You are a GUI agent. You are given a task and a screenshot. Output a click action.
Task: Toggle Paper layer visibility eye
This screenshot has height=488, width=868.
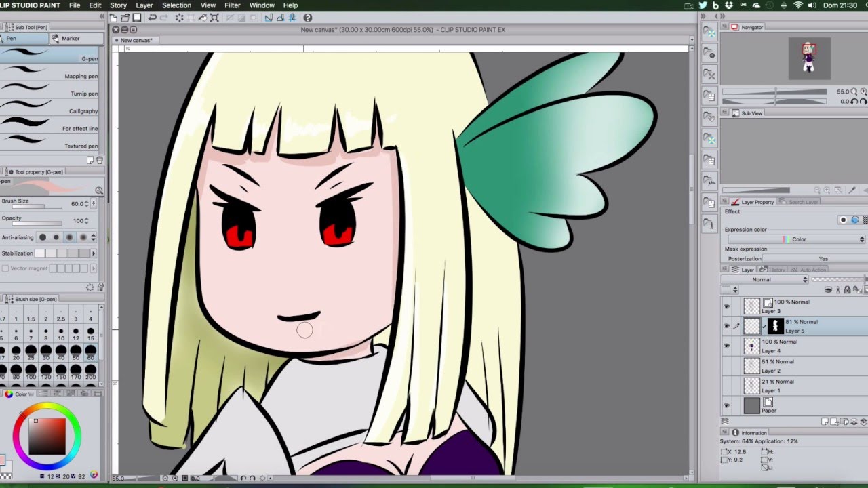tap(726, 405)
